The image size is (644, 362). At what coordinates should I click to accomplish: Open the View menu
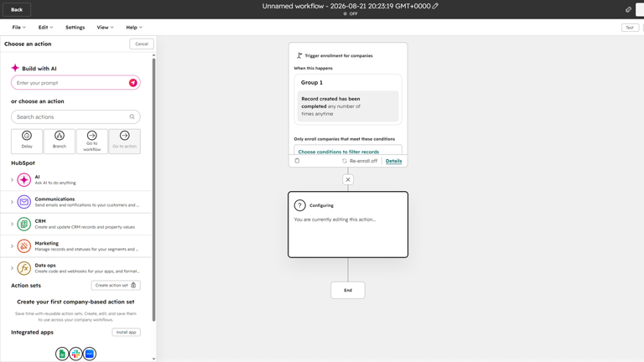[x=105, y=28]
